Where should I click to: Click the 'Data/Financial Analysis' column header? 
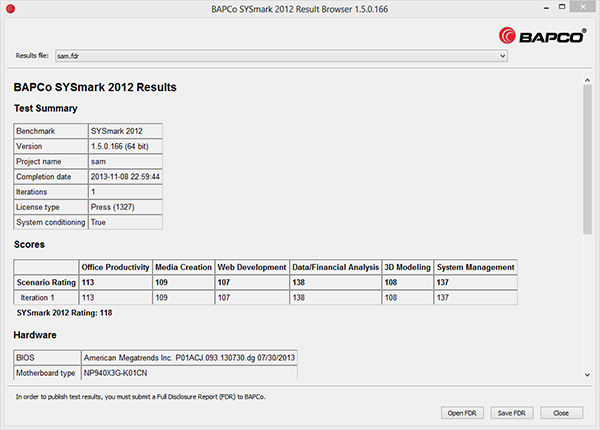coord(336,267)
